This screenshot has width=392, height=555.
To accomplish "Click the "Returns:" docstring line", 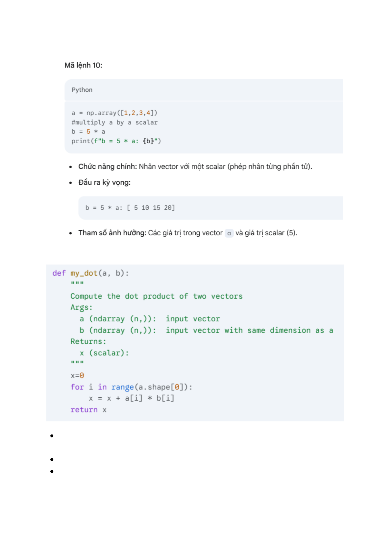I will coord(88,341).
